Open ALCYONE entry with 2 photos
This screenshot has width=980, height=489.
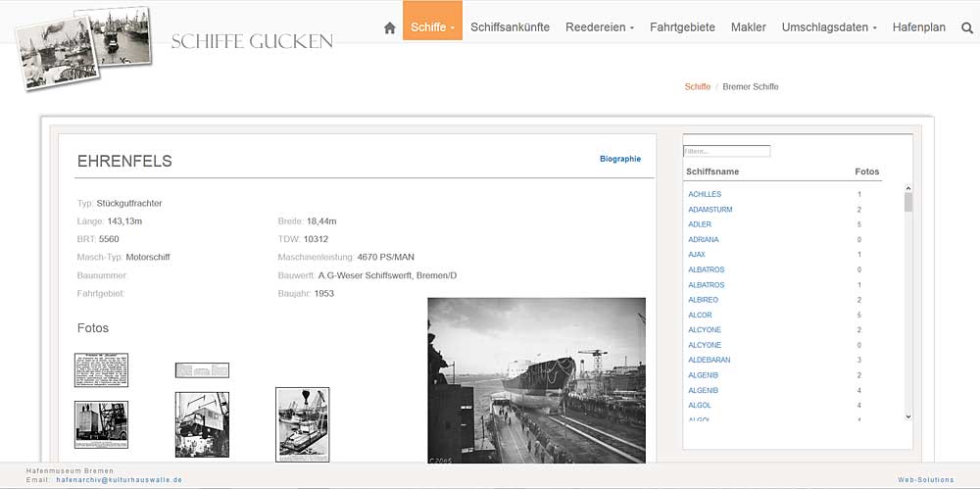tap(705, 330)
